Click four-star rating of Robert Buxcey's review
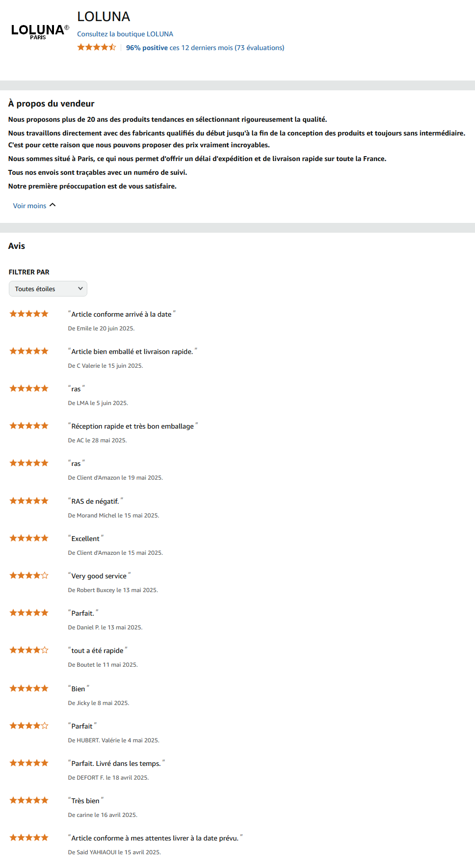Screen dimensions: 475x868 pyautogui.click(x=29, y=575)
